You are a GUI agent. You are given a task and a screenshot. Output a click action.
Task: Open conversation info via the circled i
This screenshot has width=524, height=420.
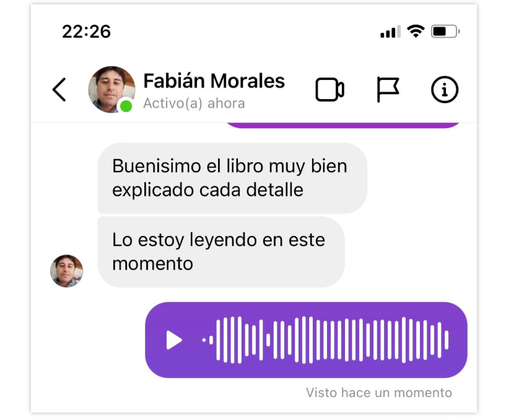[x=445, y=90]
